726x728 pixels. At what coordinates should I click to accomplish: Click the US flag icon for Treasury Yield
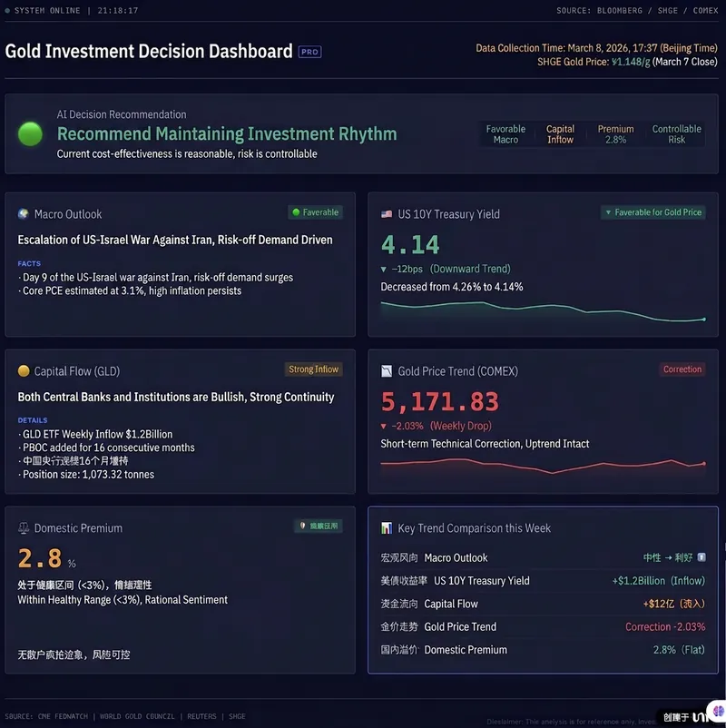pyautogui.click(x=387, y=214)
